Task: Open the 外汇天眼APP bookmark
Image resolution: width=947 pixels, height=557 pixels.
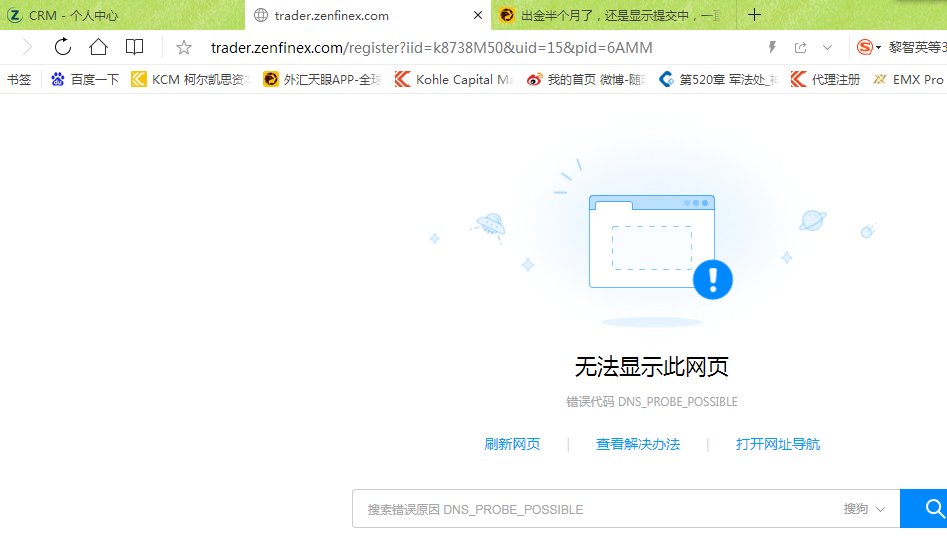Action: tap(323, 79)
